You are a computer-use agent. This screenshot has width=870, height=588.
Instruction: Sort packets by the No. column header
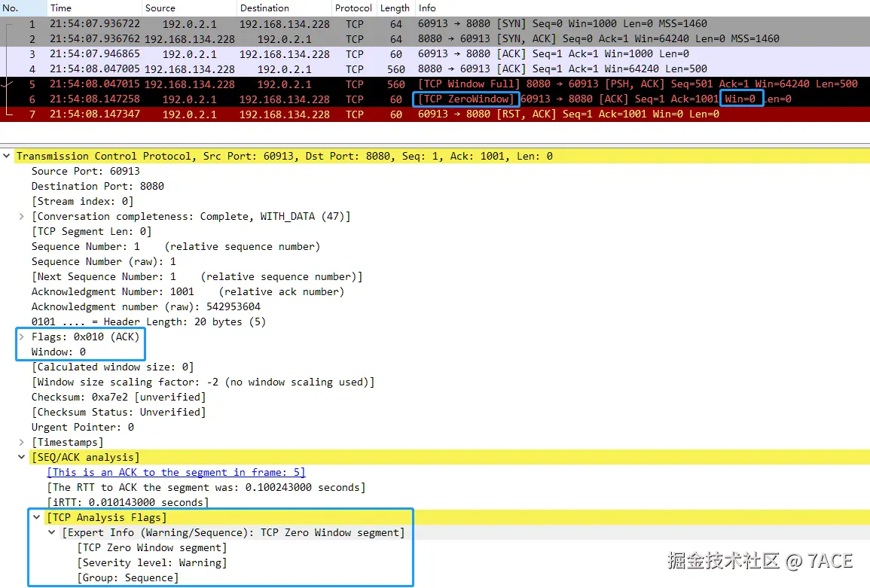tap(23, 8)
